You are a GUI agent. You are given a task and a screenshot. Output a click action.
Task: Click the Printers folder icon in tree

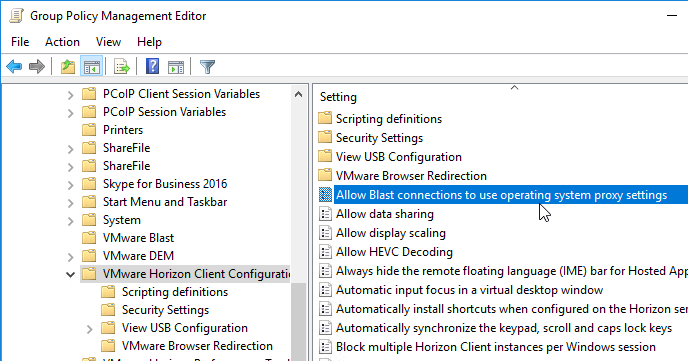point(89,130)
